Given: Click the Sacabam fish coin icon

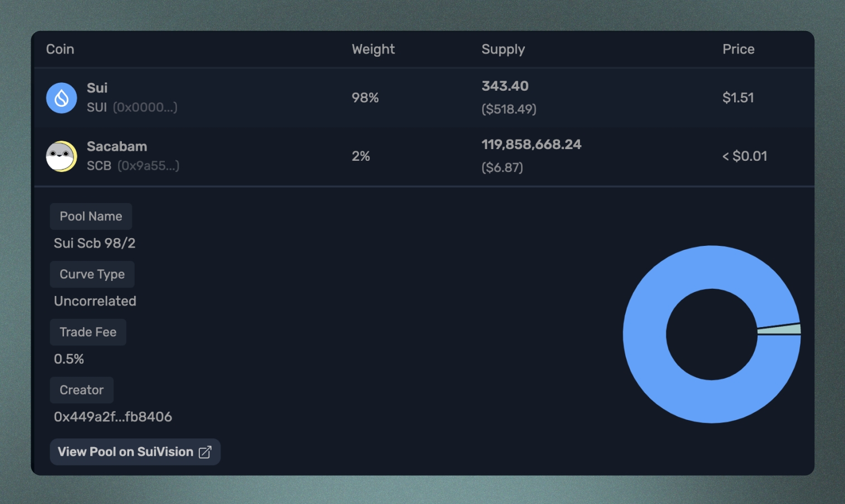Looking at the screenshot, I should pyautogui.click(x=61, y=156).
